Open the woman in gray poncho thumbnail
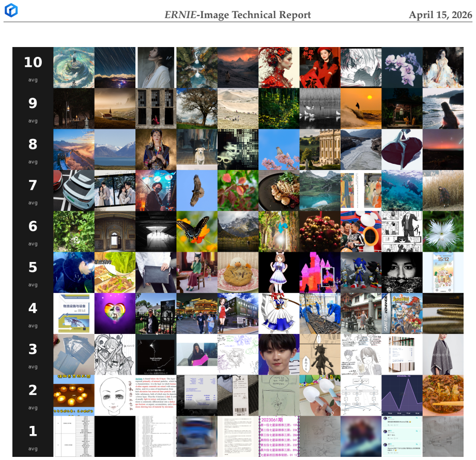The width and height of the screenshot is (476, 460). [443, 355]
